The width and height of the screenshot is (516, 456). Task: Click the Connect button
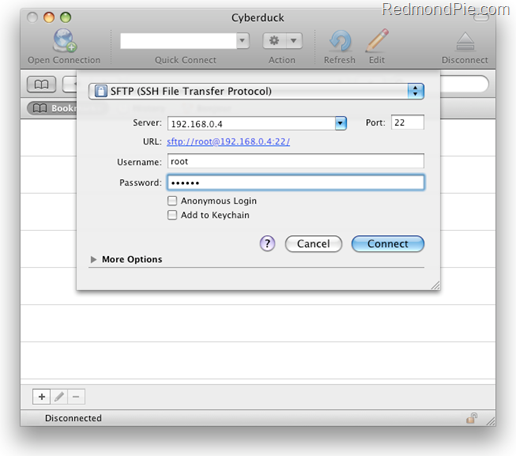coord(388,244)
